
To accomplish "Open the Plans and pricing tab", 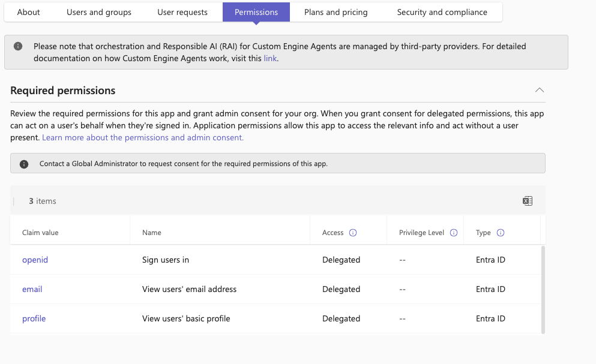I will pyautogui.click(x=336, y=12).
